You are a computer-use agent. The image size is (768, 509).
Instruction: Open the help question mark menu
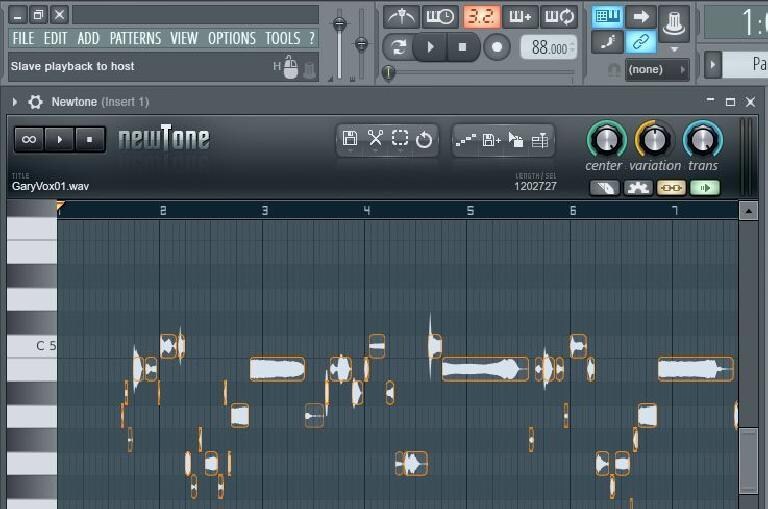(x=312, y=38)
